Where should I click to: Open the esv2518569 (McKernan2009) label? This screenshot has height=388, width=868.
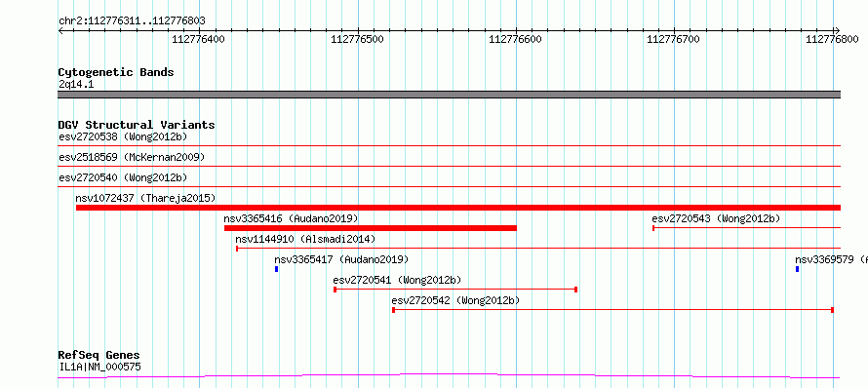pos(132,157)
